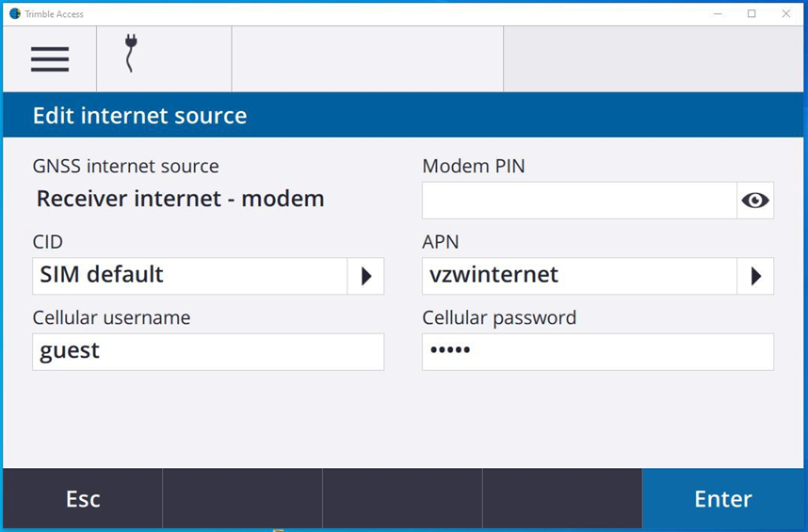This screenshot has height=532, width=808.
Task: Click the APN field containing vzwinternet
Action: (x=578, y=276)
